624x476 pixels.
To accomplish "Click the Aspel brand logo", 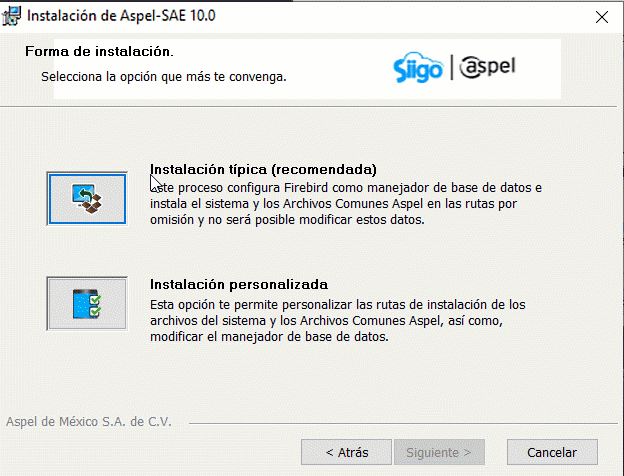I will tap(489, 67).
